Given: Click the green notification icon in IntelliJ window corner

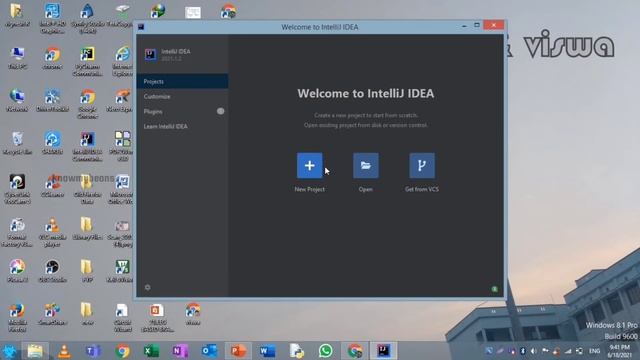Looking at the screenshot, I should (494, 289).
